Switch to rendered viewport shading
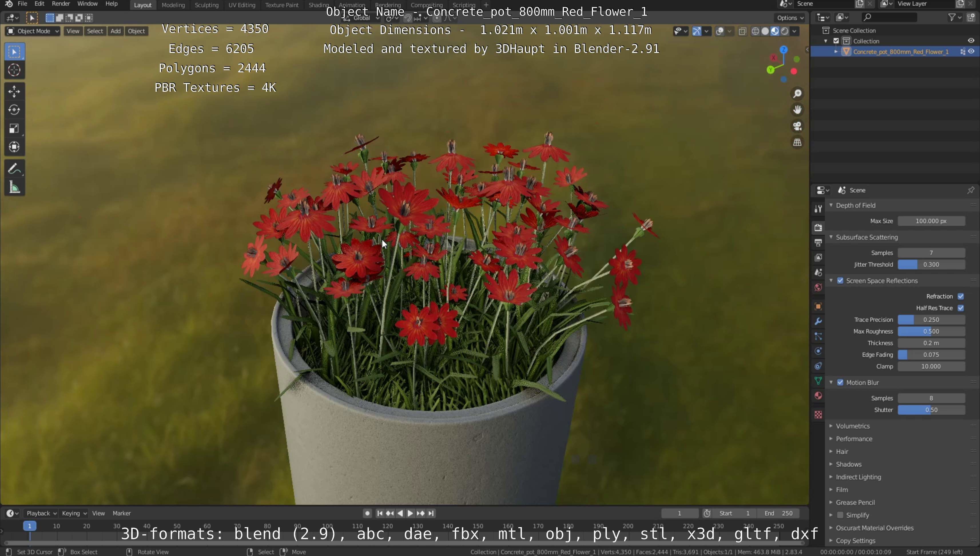This screenshot has height=556, width=980. [785, 31]
